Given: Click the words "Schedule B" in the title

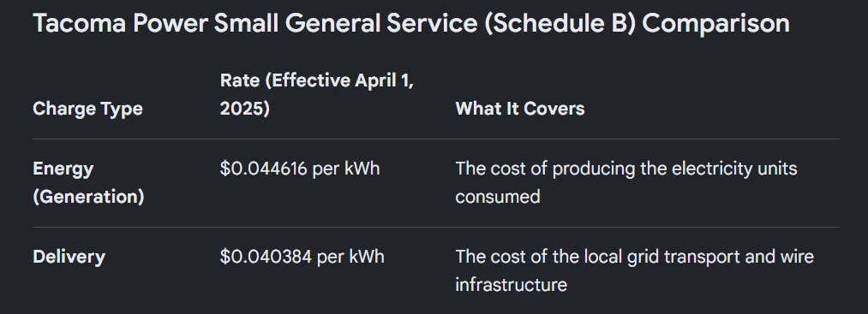Looking at the screenshot, I should click(560, 24).
